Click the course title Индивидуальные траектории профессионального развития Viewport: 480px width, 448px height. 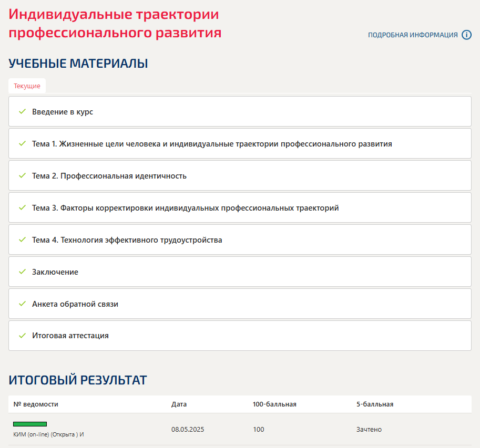coord(115,24)
